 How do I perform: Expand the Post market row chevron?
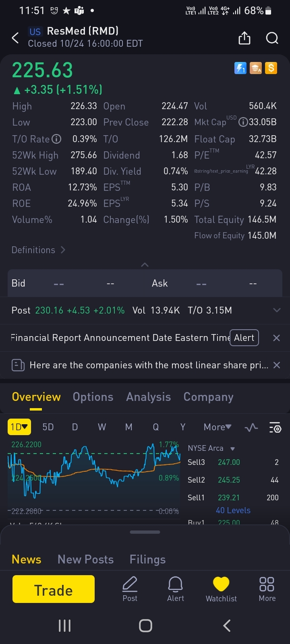277,310
